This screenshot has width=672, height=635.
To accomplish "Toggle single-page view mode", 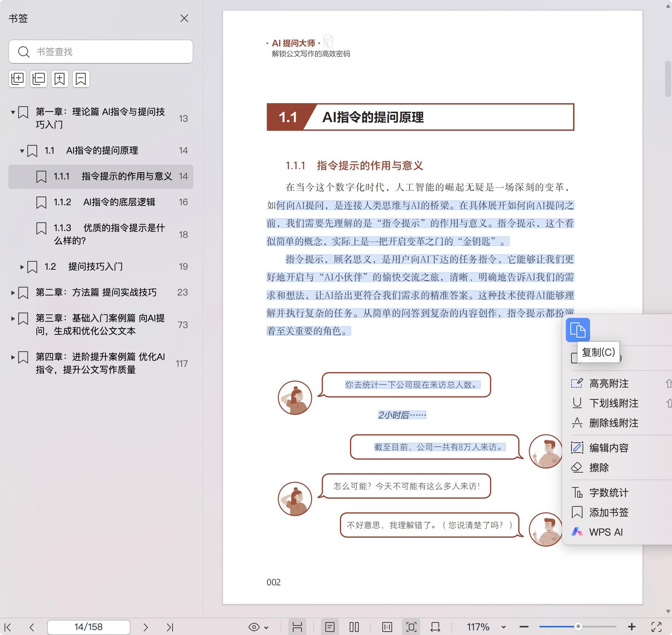I will pos(330,627).
